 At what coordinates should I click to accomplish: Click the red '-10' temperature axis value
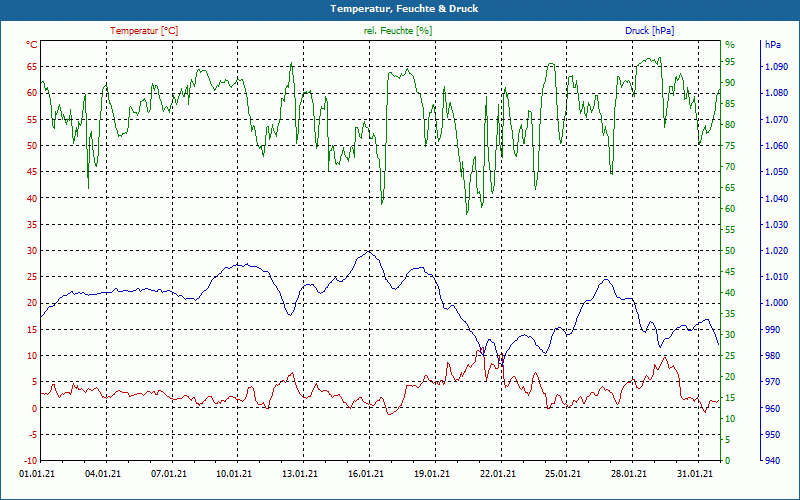click(31, 461)
